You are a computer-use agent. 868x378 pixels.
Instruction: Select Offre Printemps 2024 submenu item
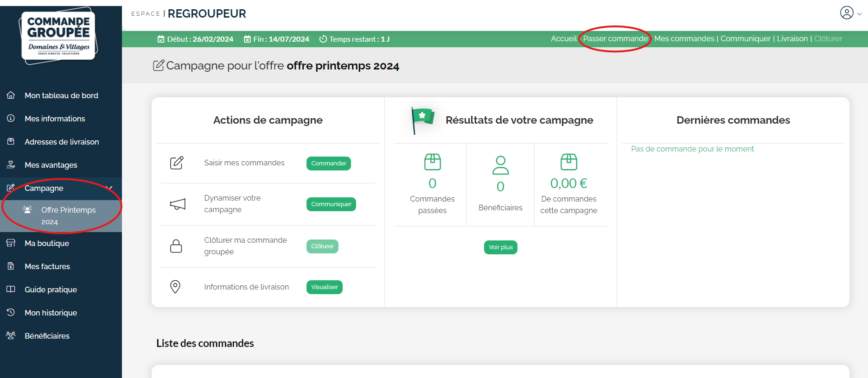coord(68,215)
